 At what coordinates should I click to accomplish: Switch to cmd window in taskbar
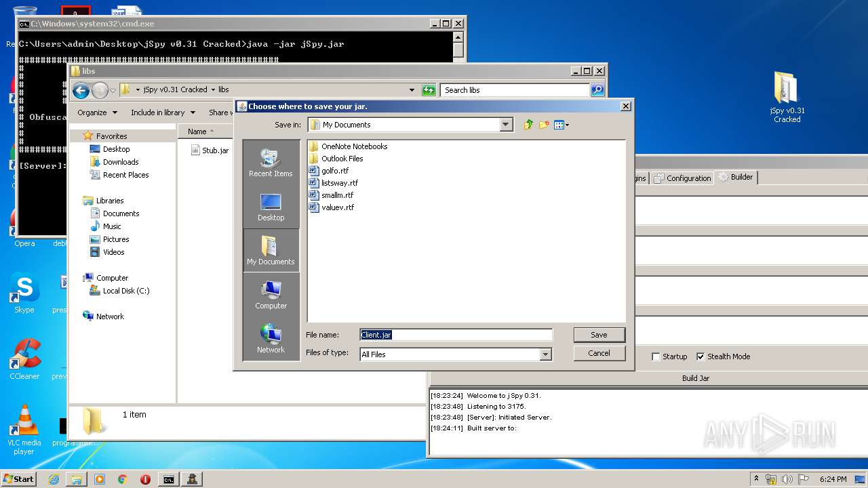pyautogui.click(x=168, y=479)
